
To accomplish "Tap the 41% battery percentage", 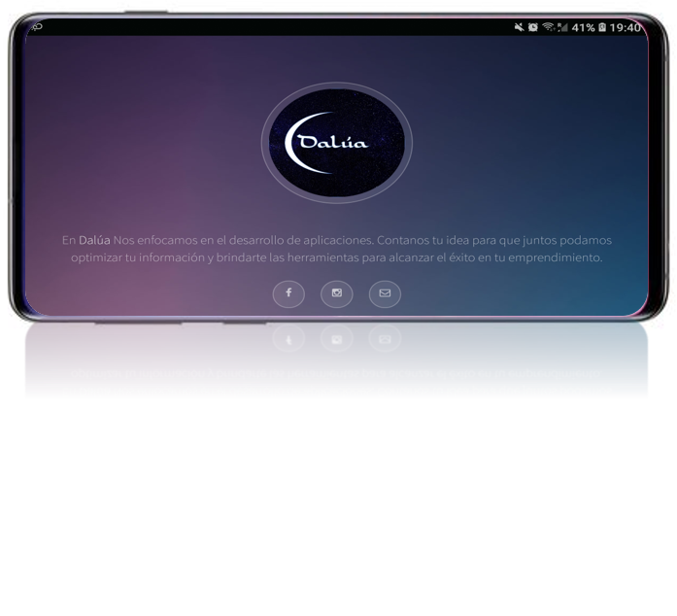I will coord(583,27).
